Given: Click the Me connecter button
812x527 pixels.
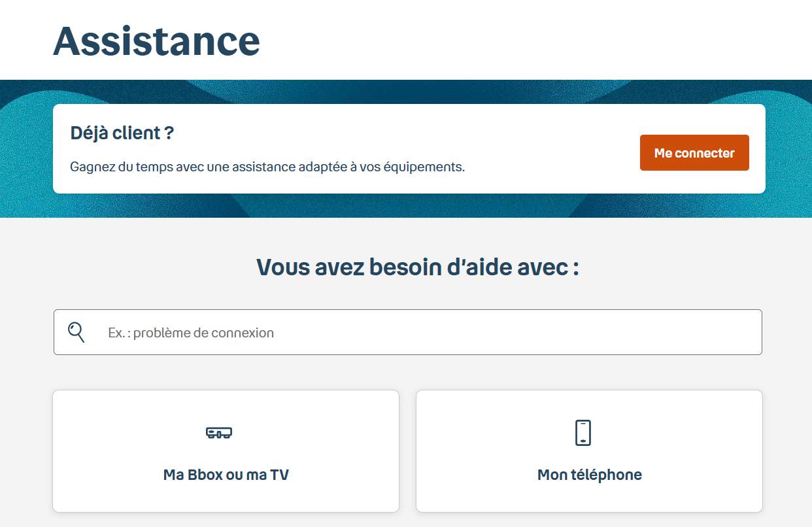Looking at the screenshot, I should click(694, 152).
